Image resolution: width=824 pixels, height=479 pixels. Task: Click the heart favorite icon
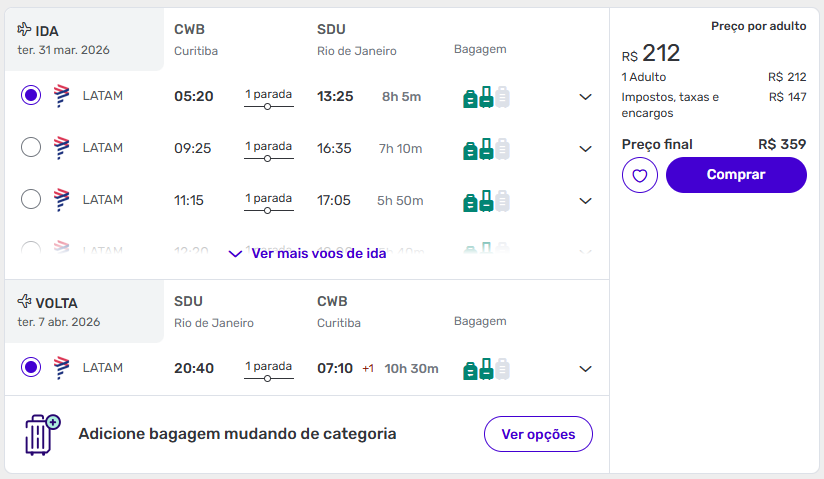640,175
